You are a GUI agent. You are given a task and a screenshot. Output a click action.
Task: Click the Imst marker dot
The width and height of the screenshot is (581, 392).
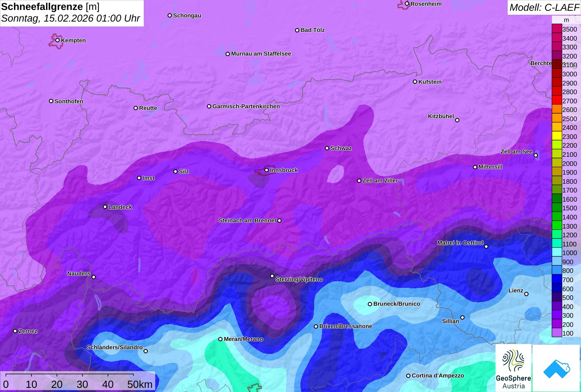[x=139, y=178]
